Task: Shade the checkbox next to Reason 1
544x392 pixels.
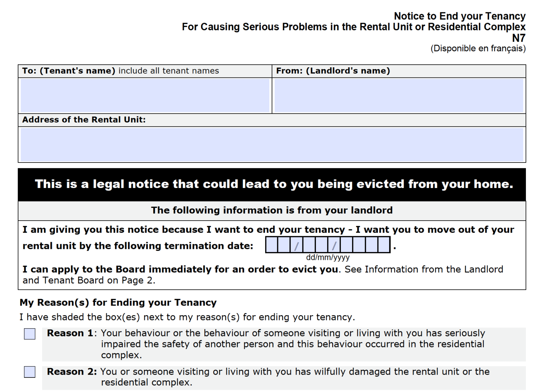Action: tap(29, 334)
